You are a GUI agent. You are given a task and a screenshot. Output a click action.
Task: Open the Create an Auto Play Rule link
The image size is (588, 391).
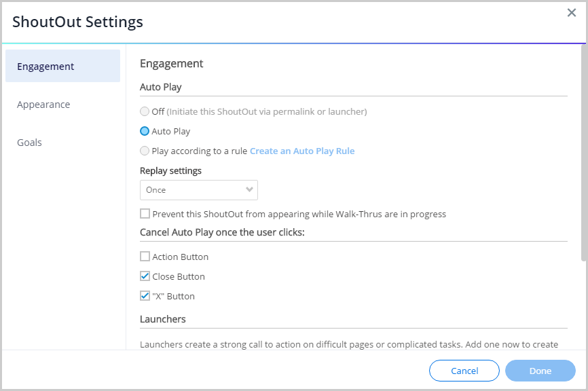point(302,151)
